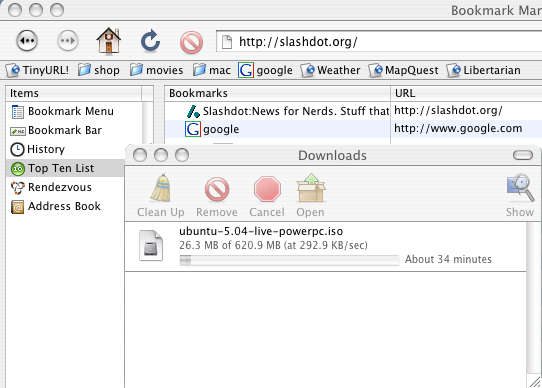
Task: Reload the page with the refresh arrow
Action: click(x=150, y=41)
